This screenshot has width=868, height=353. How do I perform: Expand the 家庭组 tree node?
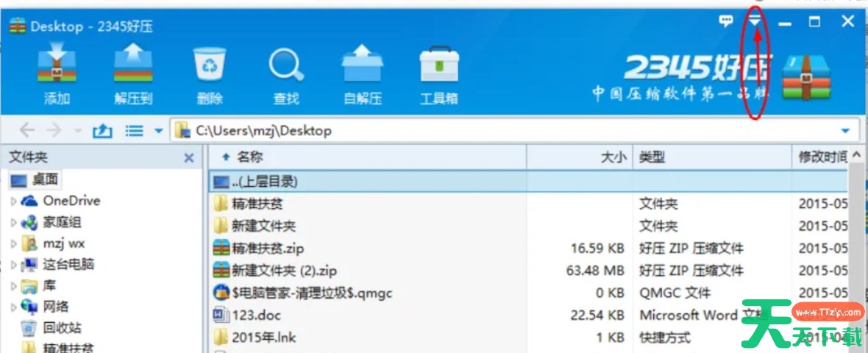click(14, 222)
